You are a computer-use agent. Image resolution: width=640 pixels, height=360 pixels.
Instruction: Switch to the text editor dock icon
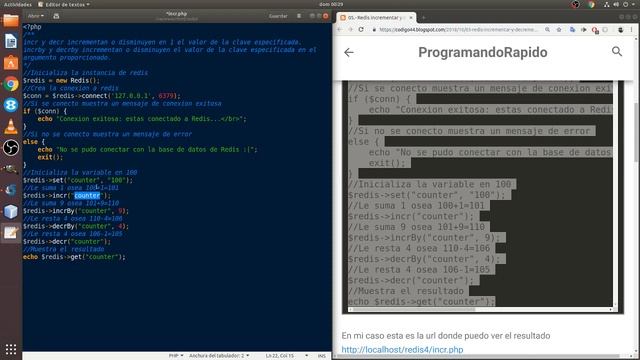click(11, 233)
